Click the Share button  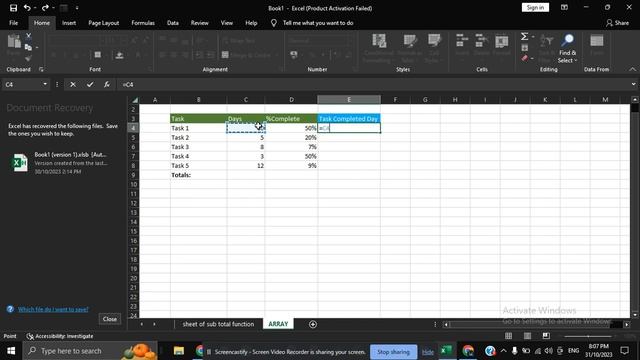[x=617, y=23]
